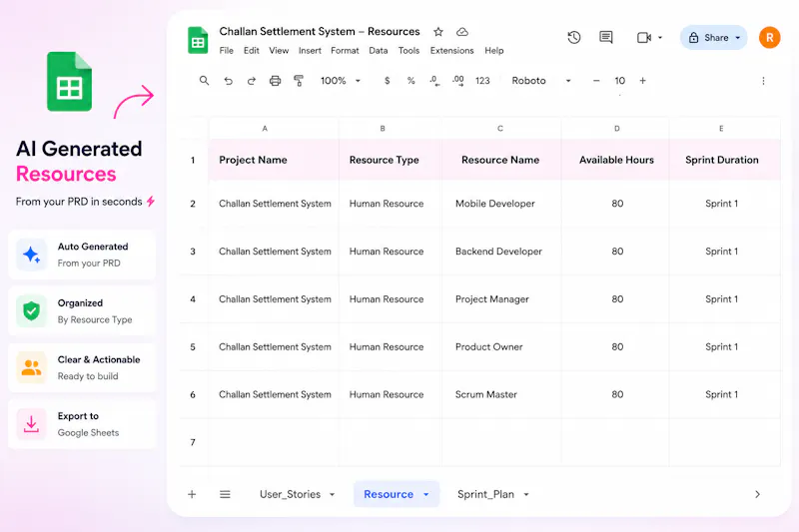Select column A header

(x=265, y=129)
